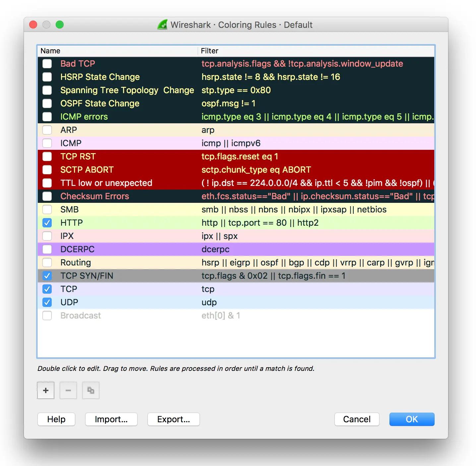Uncheck the HTTP rule checkbox
The height and width of the screenshot is (466, 476).
(47, 223)
